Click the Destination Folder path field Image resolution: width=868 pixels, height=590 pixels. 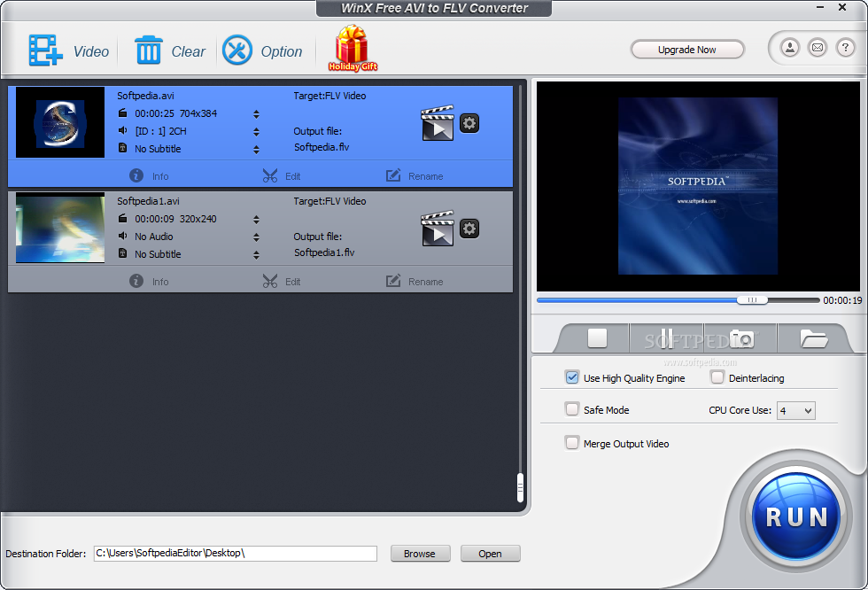[x=236, y=553]
